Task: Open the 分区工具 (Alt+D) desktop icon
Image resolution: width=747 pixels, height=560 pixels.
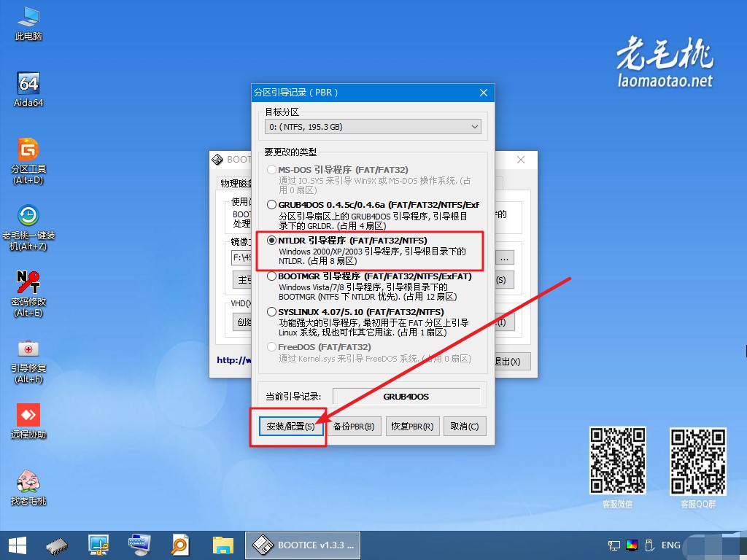Action: click(x=28, y=161)
